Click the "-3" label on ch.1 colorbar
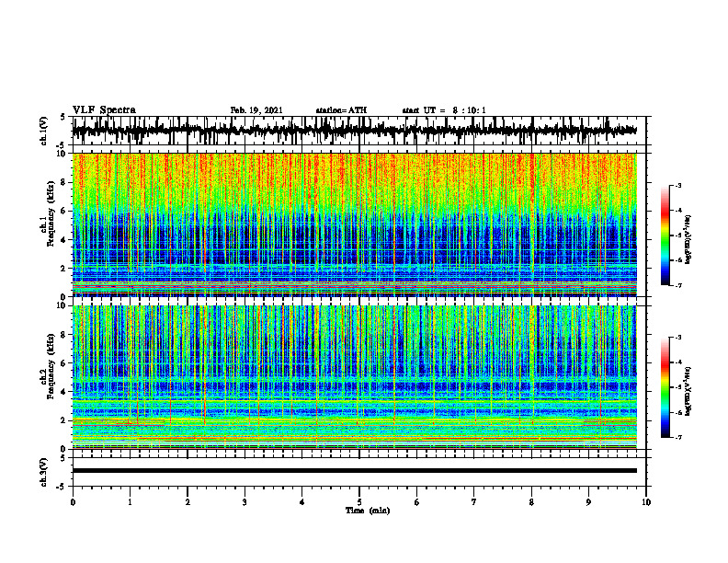728x563 pixels. point(677,186)
